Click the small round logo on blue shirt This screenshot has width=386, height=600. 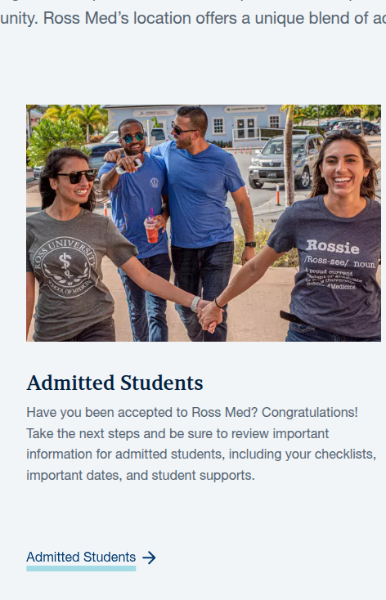pos(154,183)
